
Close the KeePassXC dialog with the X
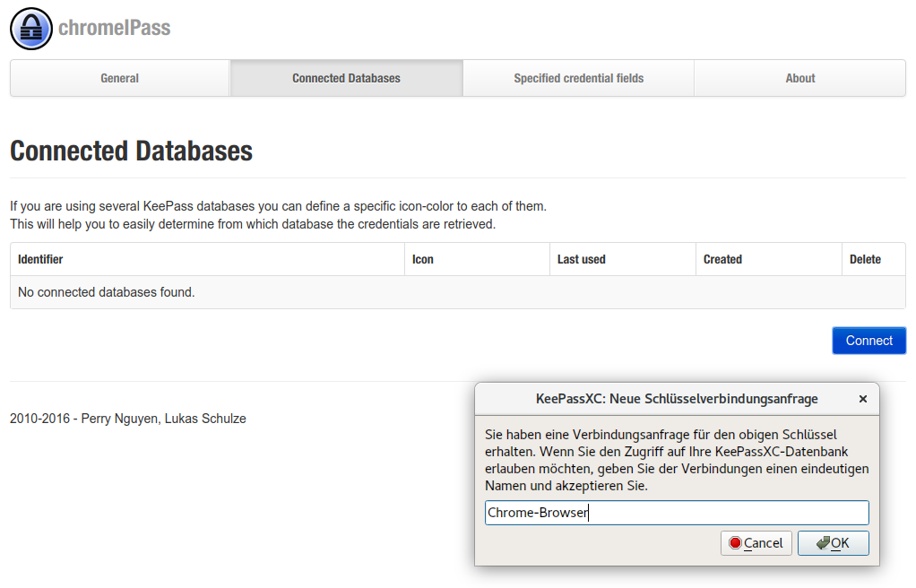pyautogui.click(x=863, y=399)
